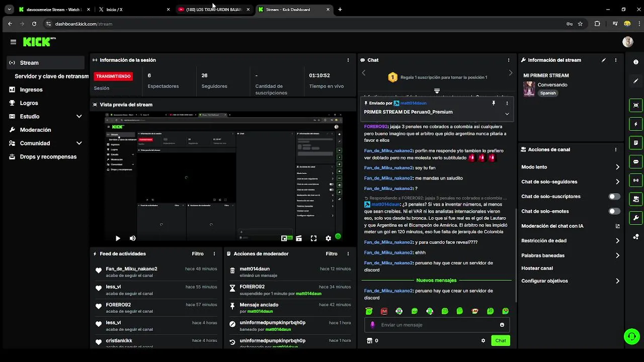
Task: Toggle stream preview widget in right sidebar
Action: point(636,105)
